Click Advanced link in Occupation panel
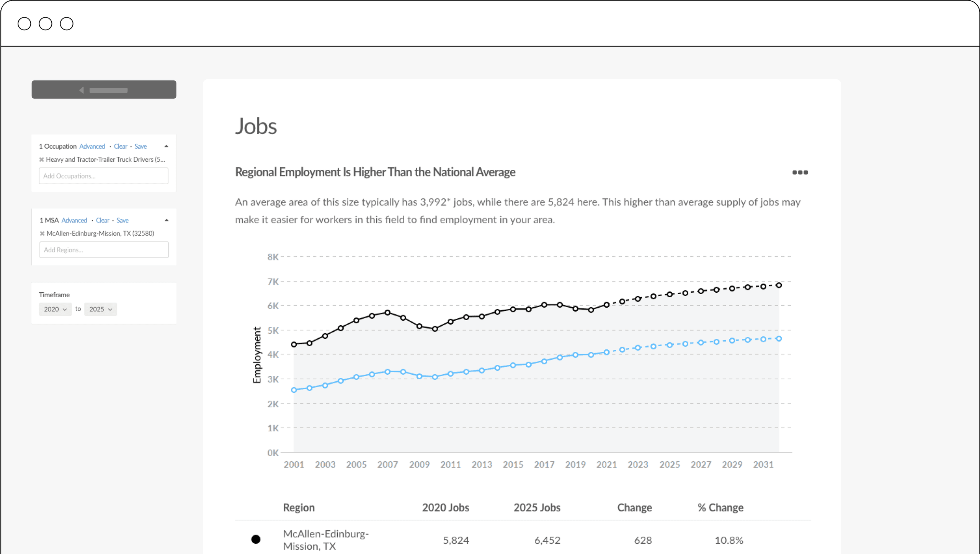 pos(92,146)
